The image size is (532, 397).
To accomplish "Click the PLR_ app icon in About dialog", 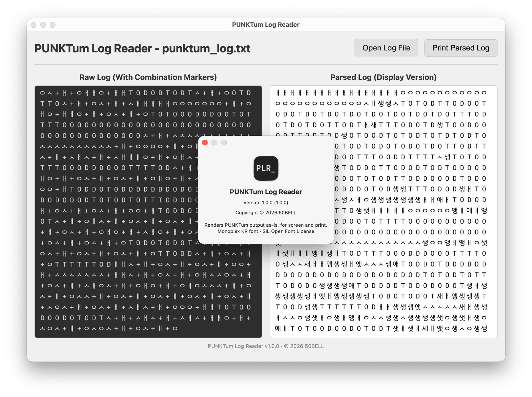I will 266,168.
